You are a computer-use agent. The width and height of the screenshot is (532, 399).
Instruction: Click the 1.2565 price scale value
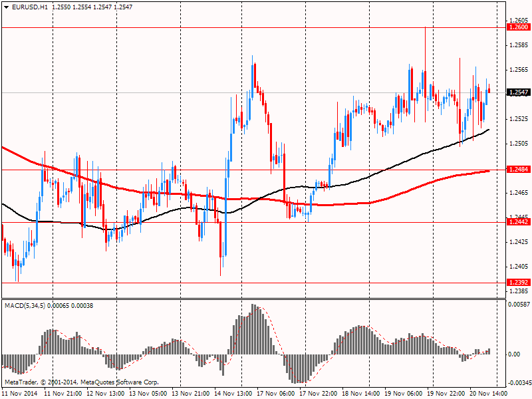(x=519, y=70)
